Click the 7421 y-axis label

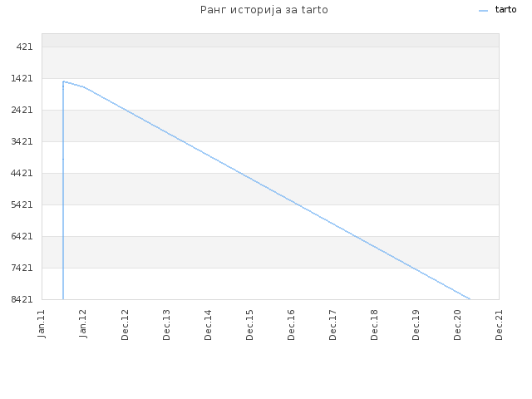22,268
